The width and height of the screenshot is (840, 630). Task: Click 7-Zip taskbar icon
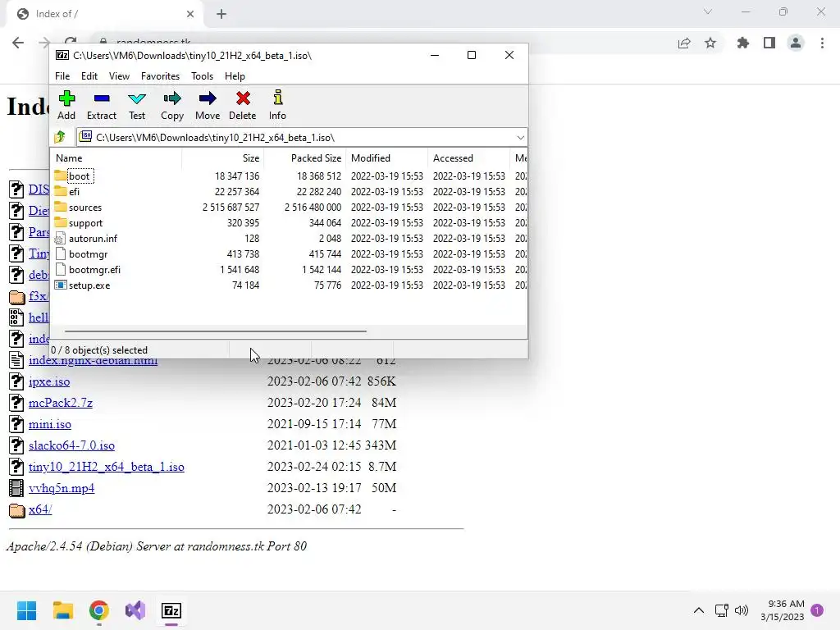click(171, 610)
